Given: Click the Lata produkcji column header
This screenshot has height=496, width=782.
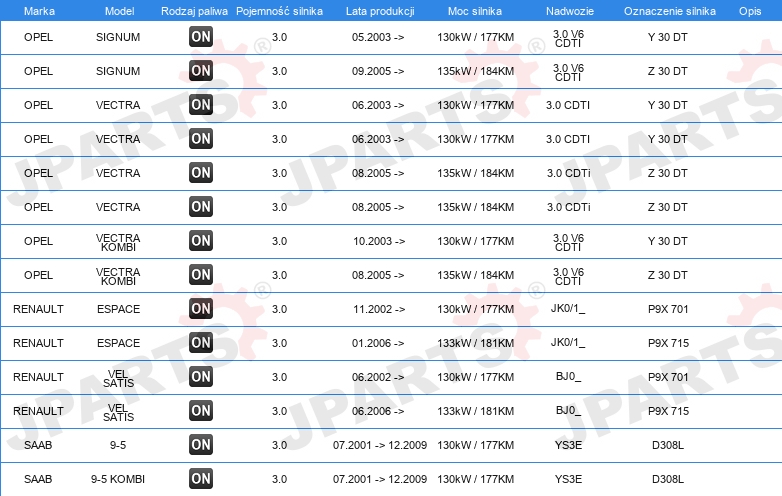Looking at the screenshot, I should (x=380, y=11).
